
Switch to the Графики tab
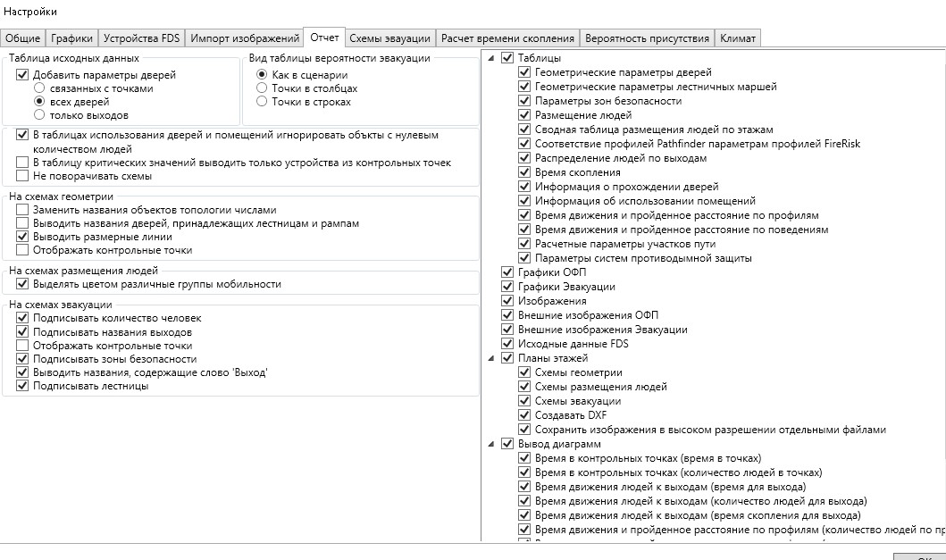point(71,38)
